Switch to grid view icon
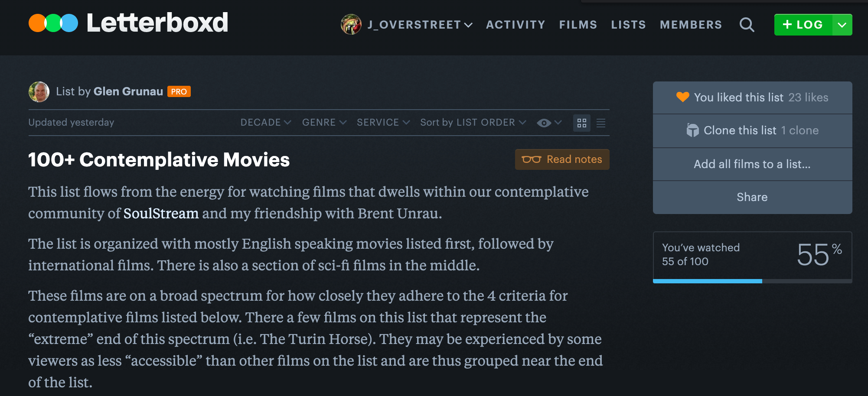The image size is (868, 396). (582, 123)
